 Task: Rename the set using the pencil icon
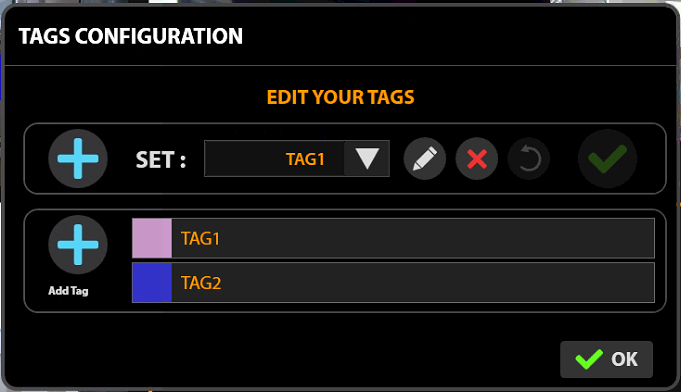[424, 158]
